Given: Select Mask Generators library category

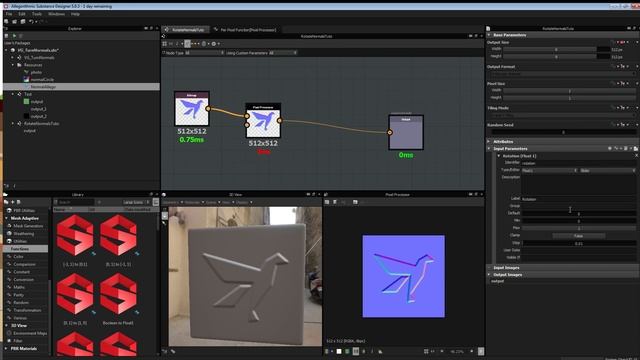Looking at the screenshot, I should [x=28, y=226].
